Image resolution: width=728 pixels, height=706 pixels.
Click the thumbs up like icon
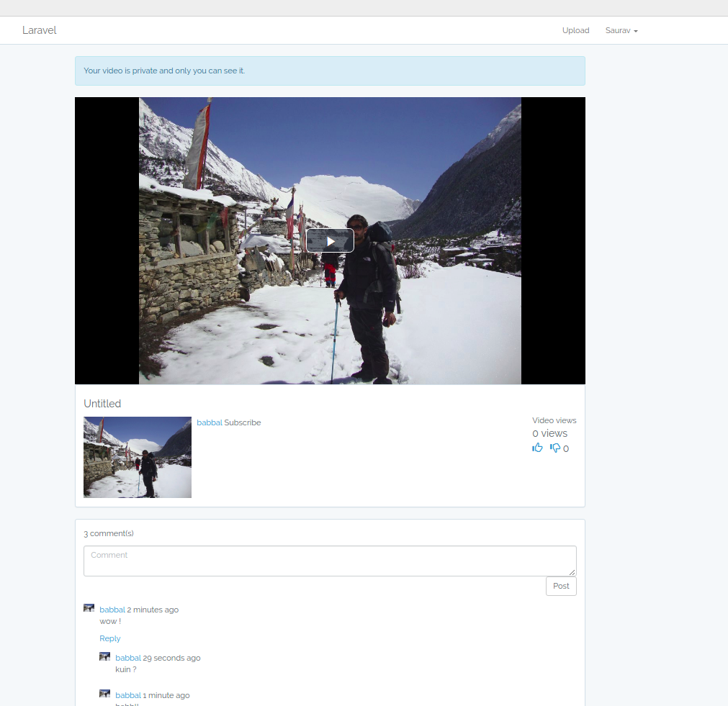pos(537,448)
